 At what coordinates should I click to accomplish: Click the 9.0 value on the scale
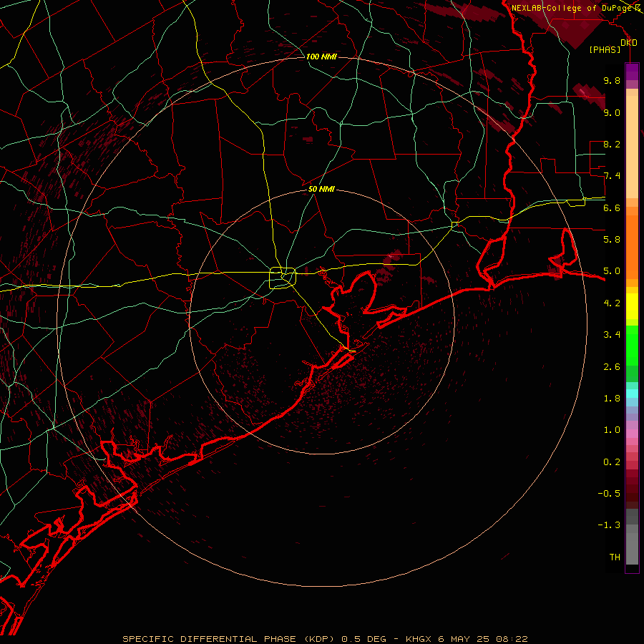(x=612, y=112)
